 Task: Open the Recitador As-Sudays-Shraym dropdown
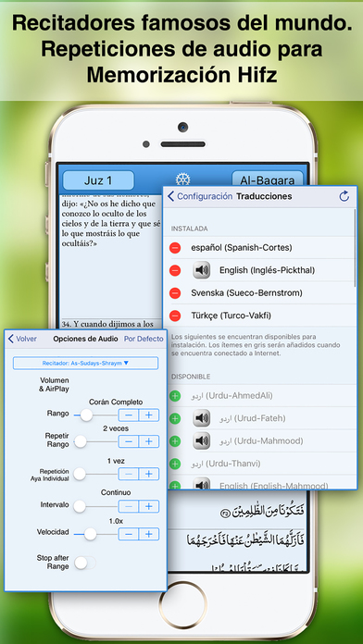tap(85, 363)
